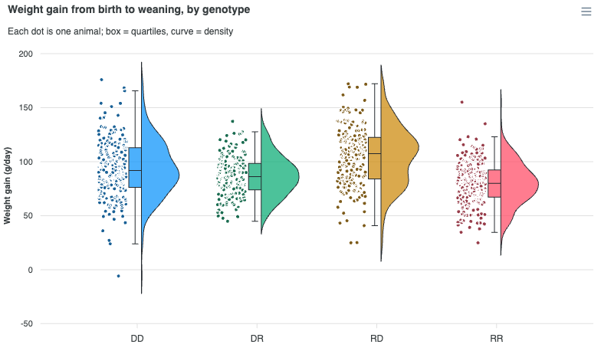
Task: Open the chart context menu hamburger icon
Action: [586, 11]
